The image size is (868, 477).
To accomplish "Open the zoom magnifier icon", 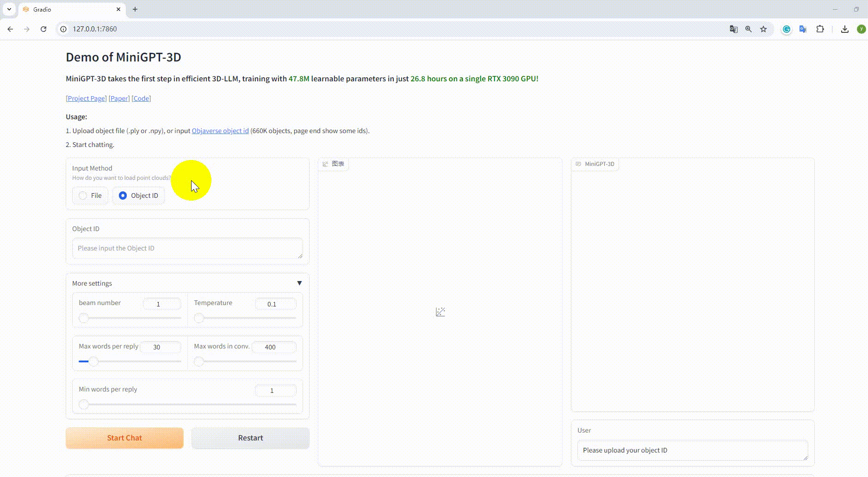I will [748, 29].
